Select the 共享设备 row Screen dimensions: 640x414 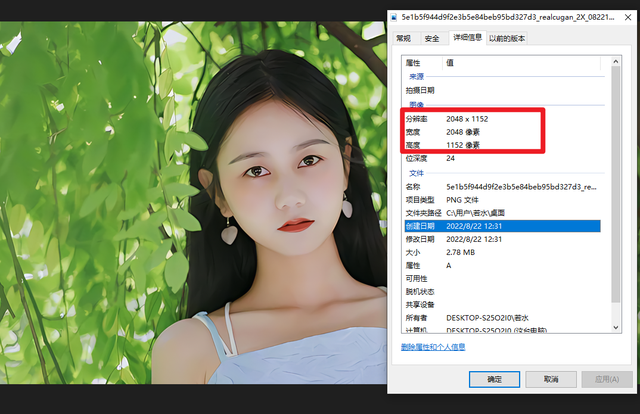[502, 305]
